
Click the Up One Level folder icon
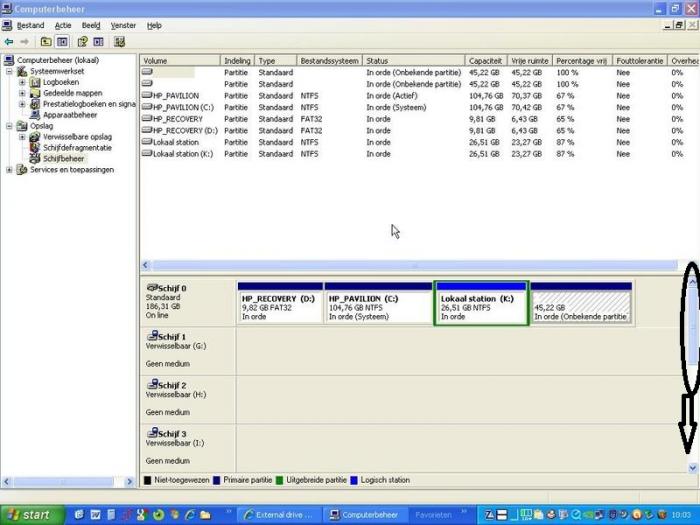click(46, 42)
